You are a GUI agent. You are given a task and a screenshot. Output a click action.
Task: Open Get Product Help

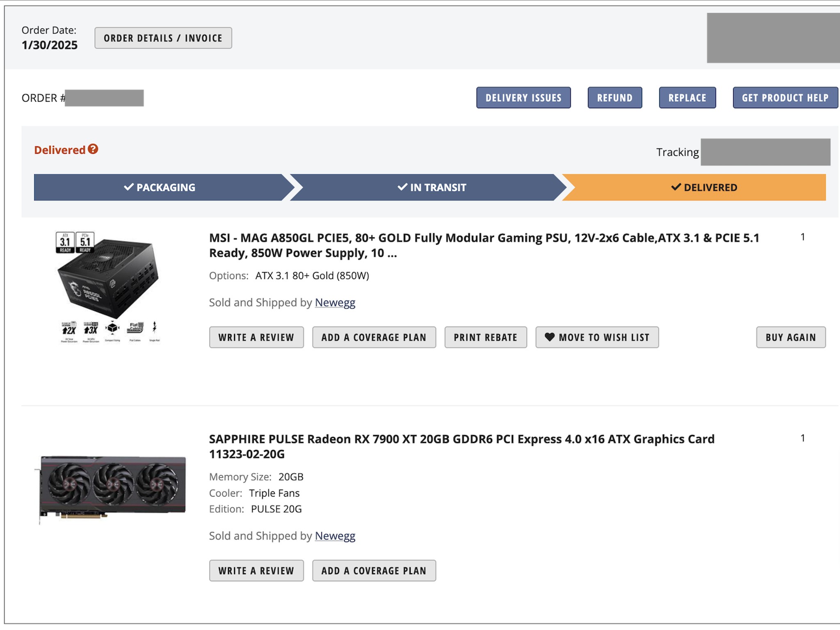coord(785,98)
